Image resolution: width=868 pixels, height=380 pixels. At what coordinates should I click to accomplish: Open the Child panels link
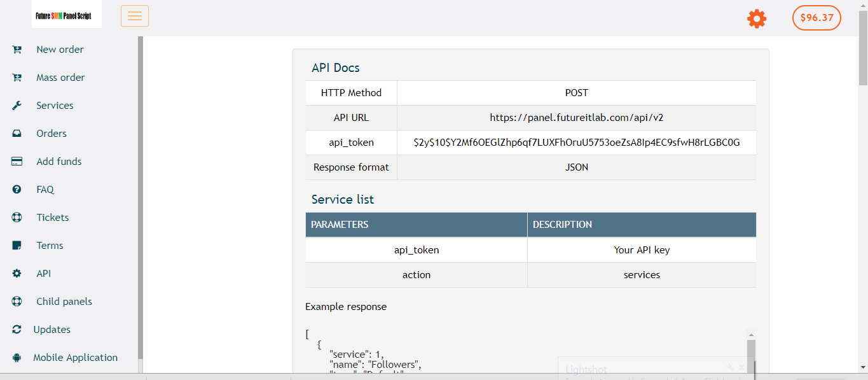tap(64, 302)
